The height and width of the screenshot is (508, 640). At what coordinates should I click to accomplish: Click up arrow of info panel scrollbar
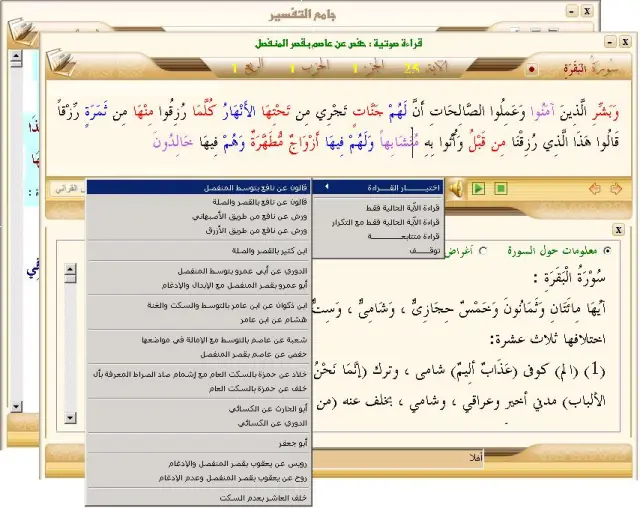(x=70, y=269)
